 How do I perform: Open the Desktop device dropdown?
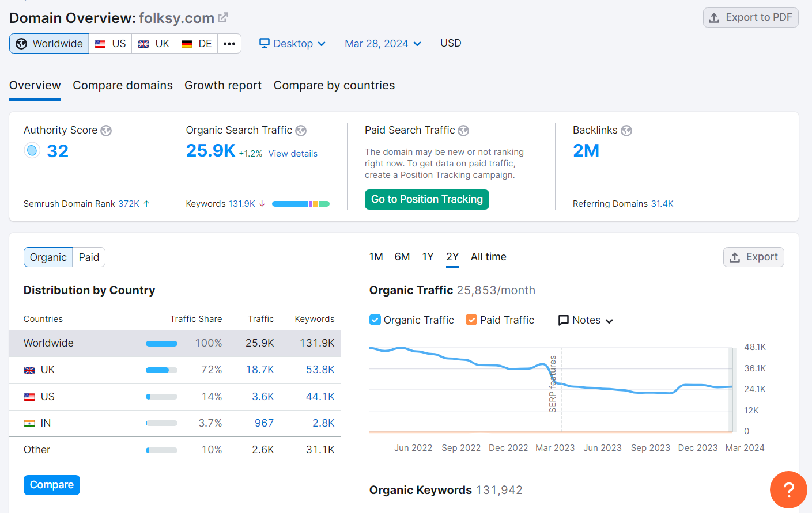(292, 43)
